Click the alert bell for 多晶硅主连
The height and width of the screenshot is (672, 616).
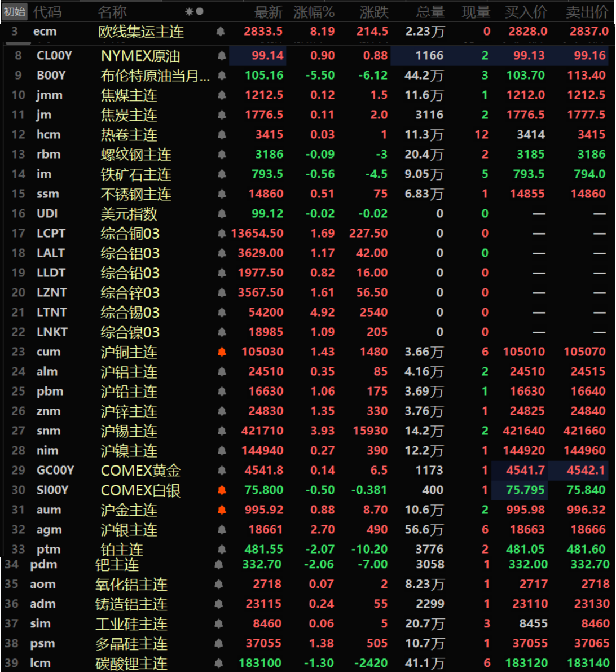219,643
